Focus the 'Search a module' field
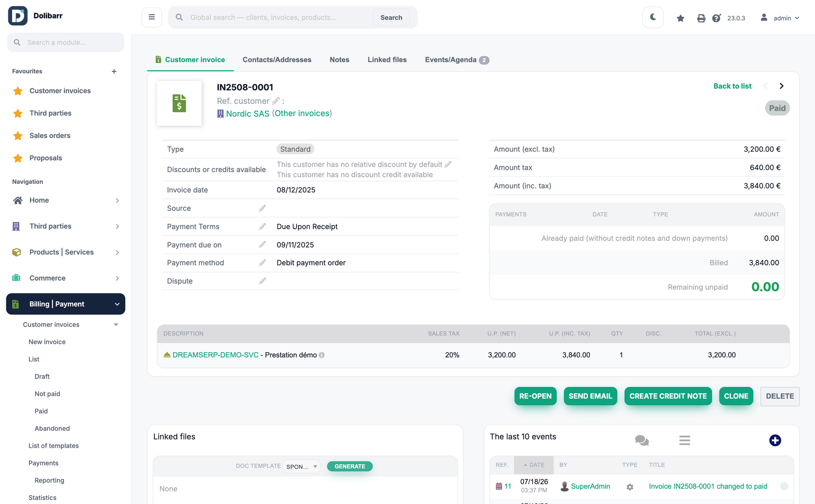This screenshot has width=815, height=504. click(x=66, y=42)
